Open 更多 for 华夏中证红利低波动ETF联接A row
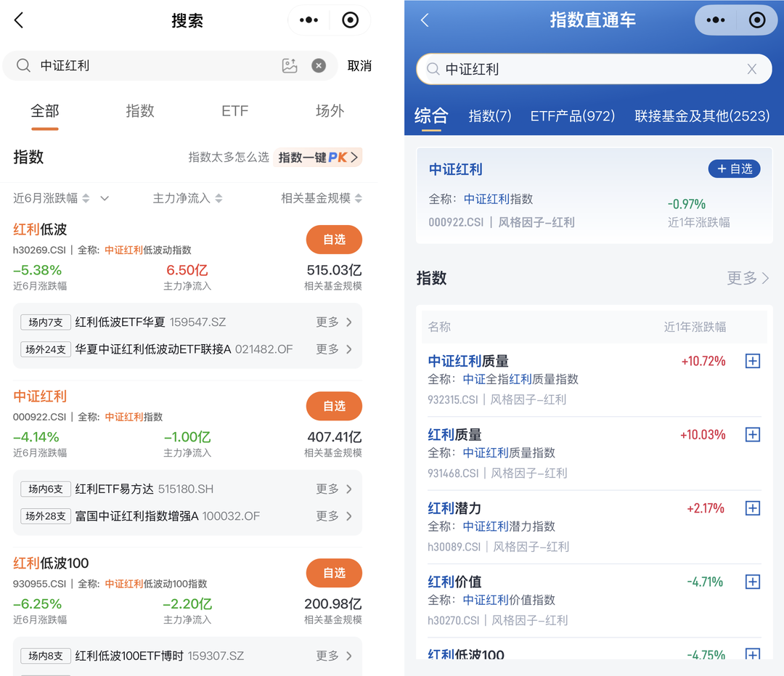 click(334, 349)
